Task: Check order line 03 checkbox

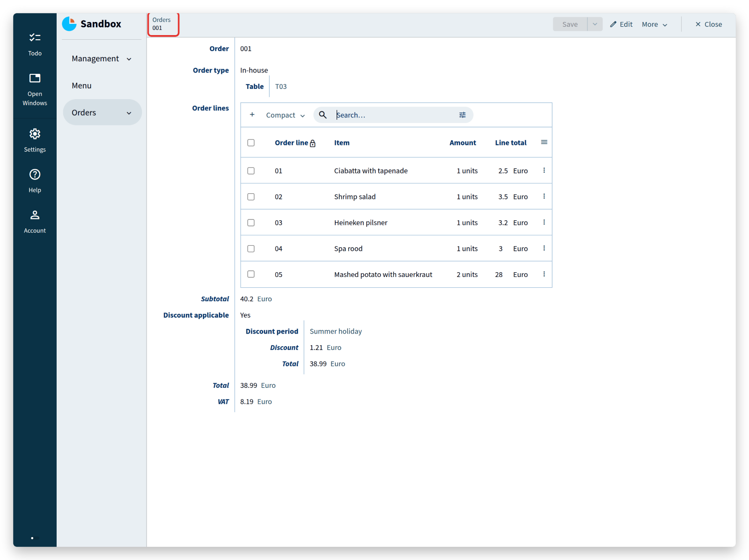Action: (251, 223)
